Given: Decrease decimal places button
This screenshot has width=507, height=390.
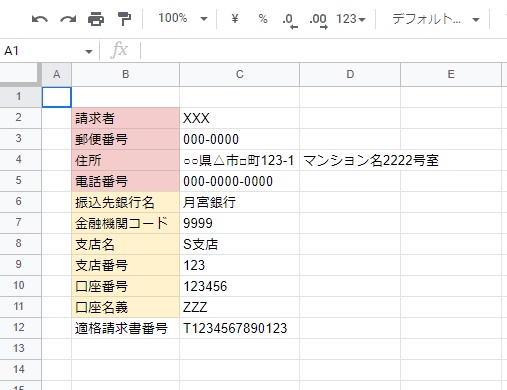Looking at the screenshot, I should click(289, 20).
